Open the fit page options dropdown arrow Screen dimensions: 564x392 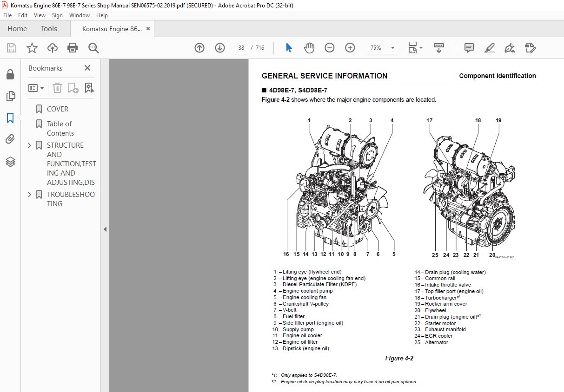click(421, 48)
